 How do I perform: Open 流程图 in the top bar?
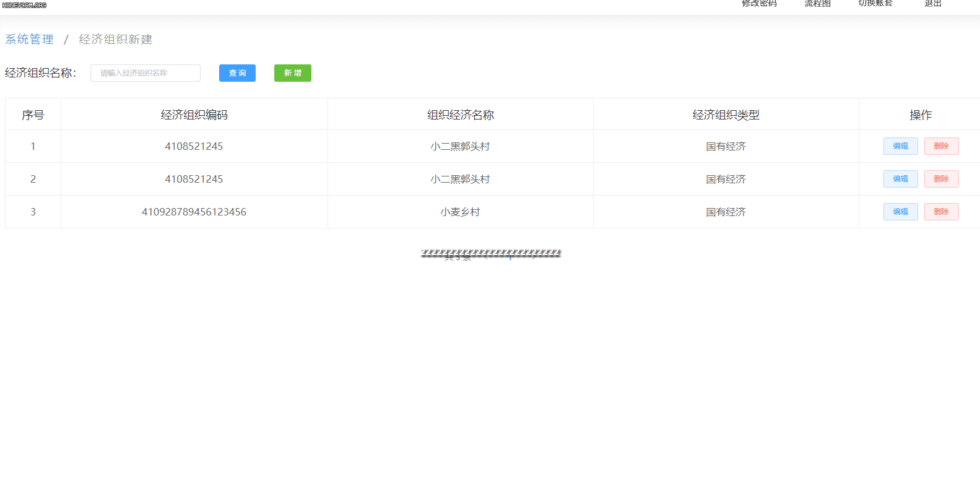tap(817, 4)
